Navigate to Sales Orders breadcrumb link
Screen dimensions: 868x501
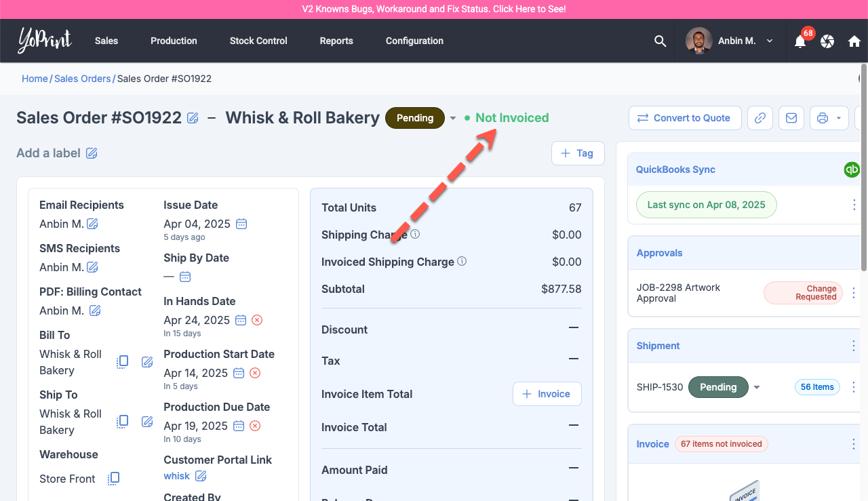point(82,79)
